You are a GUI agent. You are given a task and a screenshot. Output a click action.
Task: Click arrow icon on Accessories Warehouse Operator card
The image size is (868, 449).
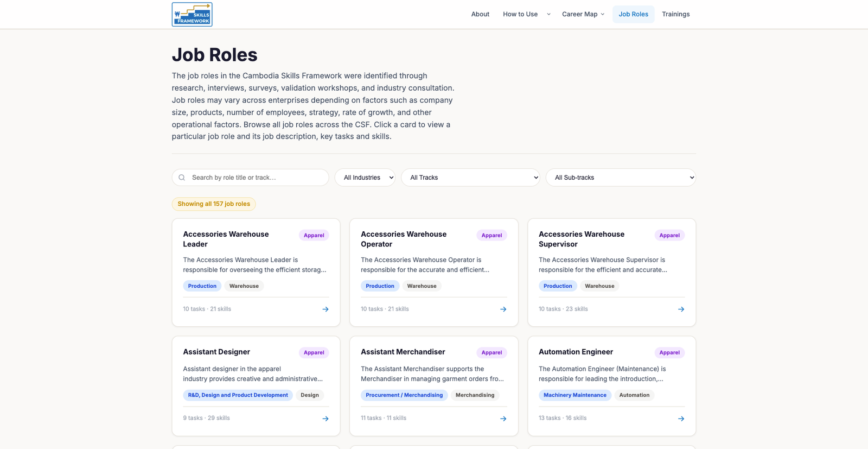click(x=503, y=309)
